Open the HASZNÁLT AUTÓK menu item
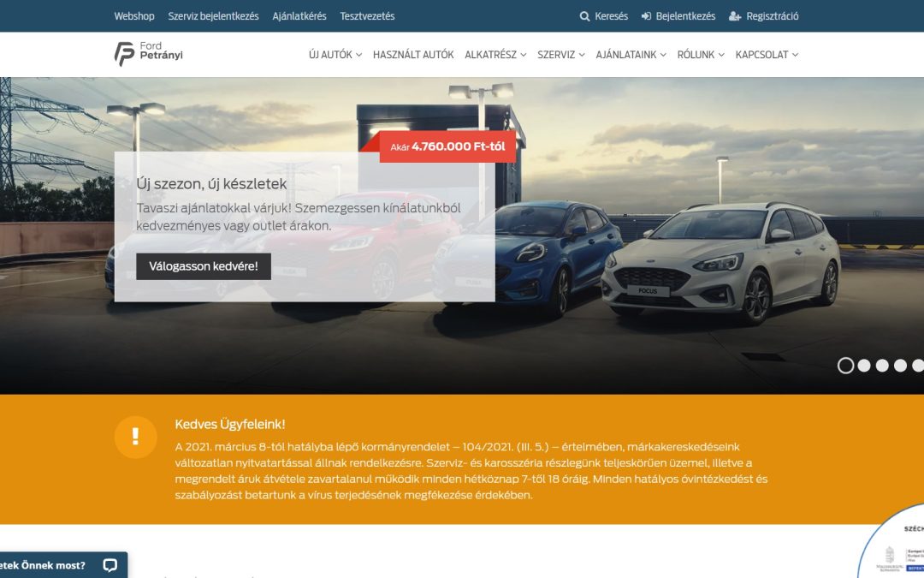This screenshot has height=578, width=924. coord(413,55)
